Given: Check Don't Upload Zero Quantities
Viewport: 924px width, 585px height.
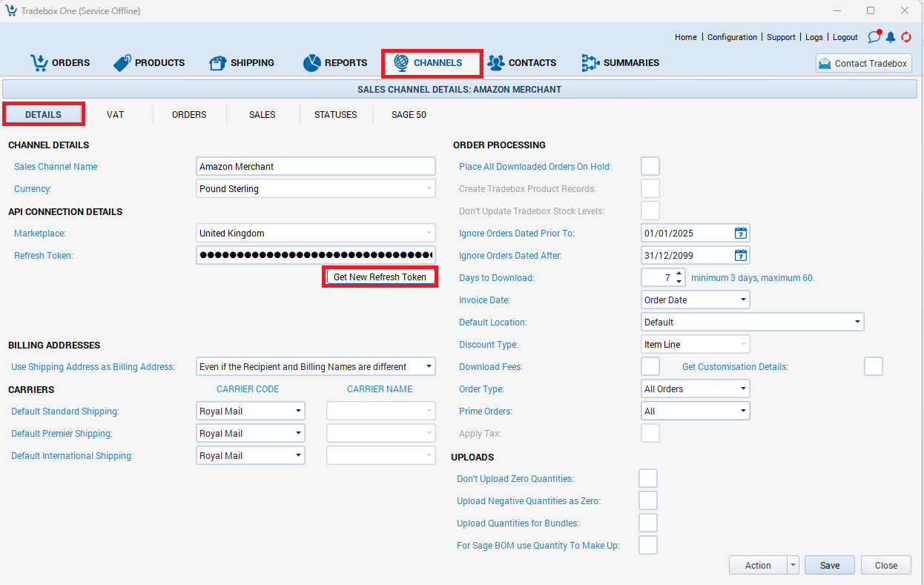Looking at the screenshot, I should [648, 479].
